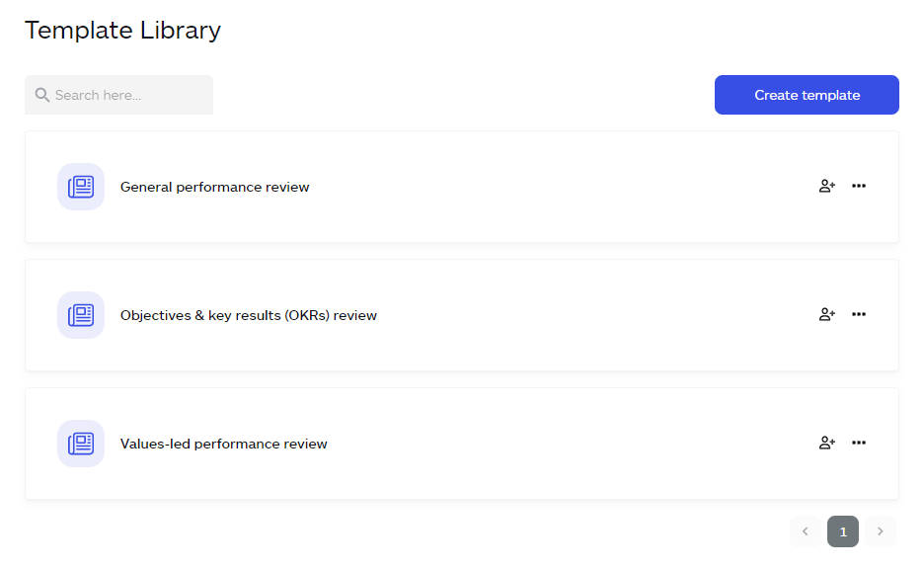Open options menu for General performance review
The width and height of the screenshot is (924, 569).
pos(859,186)
